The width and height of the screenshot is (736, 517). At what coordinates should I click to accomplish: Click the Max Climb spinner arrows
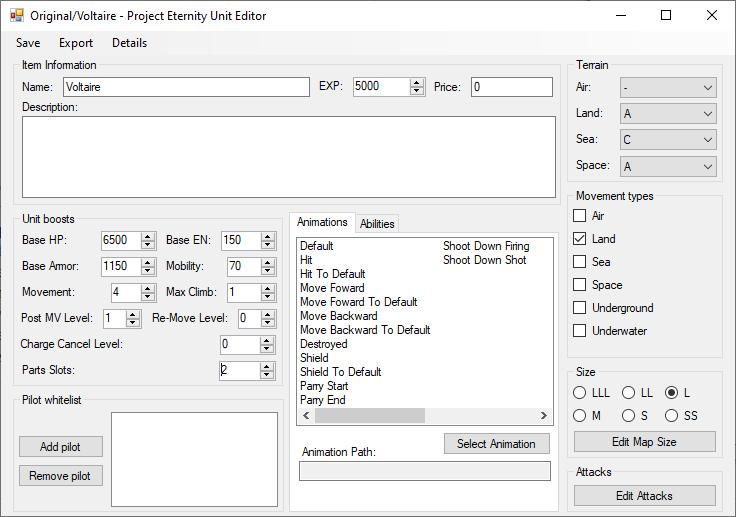[268, 293]
